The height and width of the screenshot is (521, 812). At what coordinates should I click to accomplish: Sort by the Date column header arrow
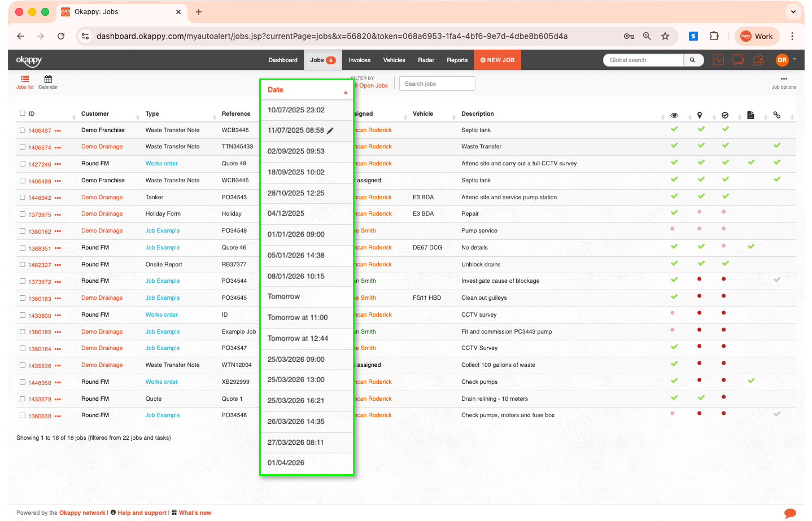pos(345,92)
